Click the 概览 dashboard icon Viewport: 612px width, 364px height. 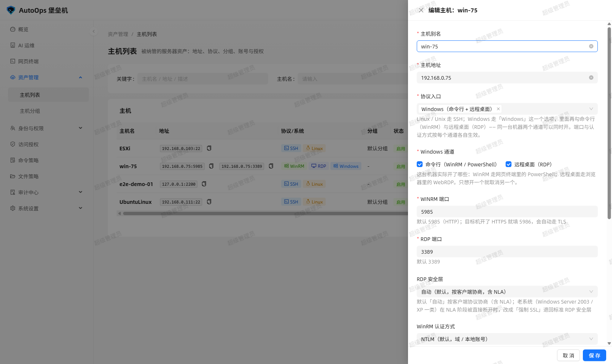[x=13, y=29]
